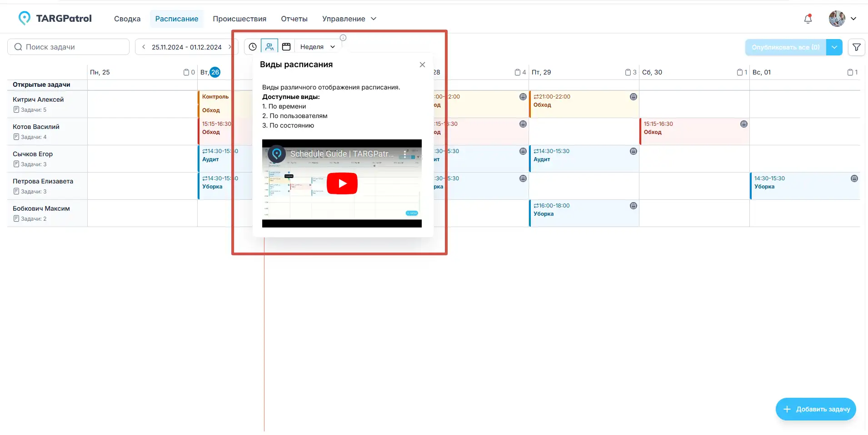This screenshot has height=435, width=868.
Task: Switch to the calendar state view icon
Action: (286, 47)
